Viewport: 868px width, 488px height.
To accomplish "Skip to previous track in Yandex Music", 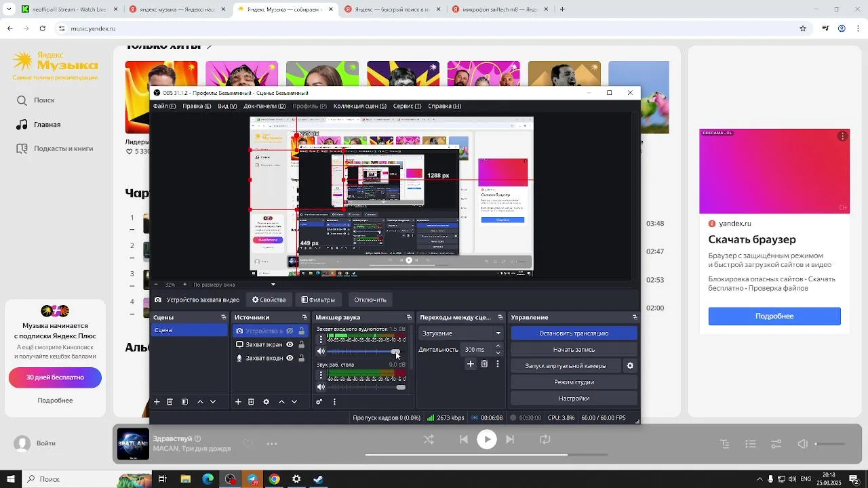I will 464,439.
